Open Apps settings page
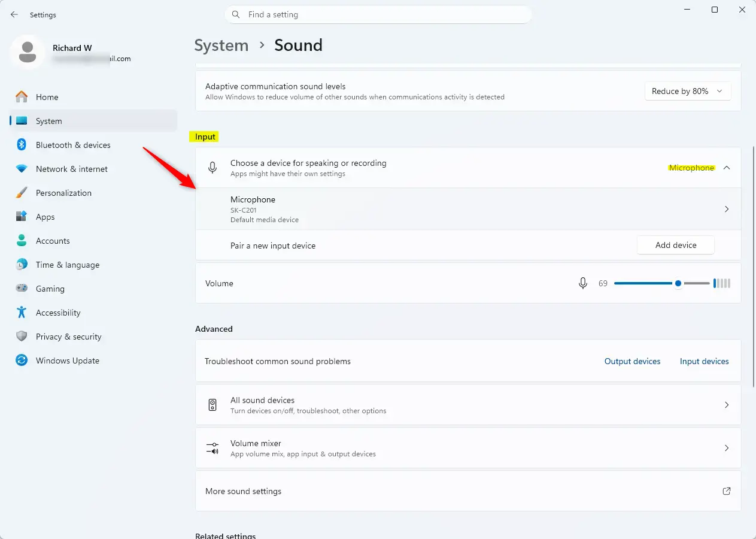This screenshot has width=756, height=539. click(93, 217)
